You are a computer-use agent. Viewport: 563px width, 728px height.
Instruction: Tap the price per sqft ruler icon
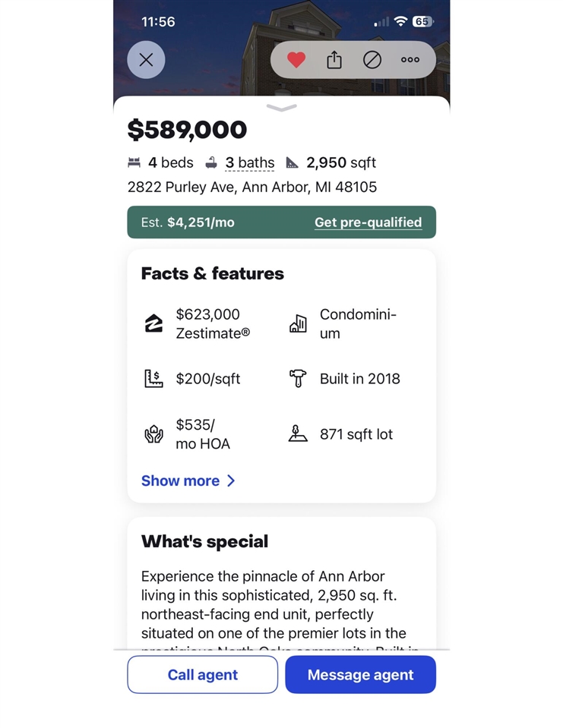154,379
